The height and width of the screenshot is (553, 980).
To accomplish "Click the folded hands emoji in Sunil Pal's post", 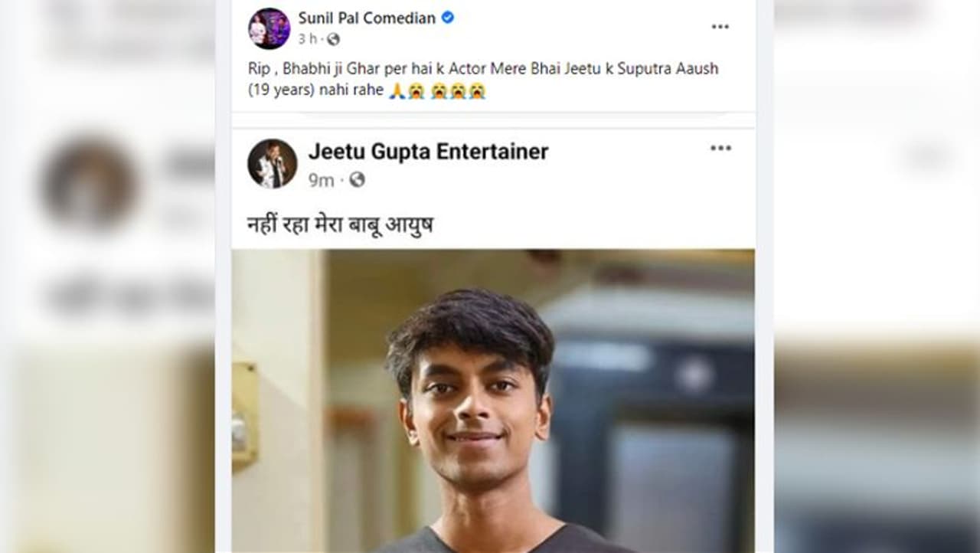I will point(396,91).
